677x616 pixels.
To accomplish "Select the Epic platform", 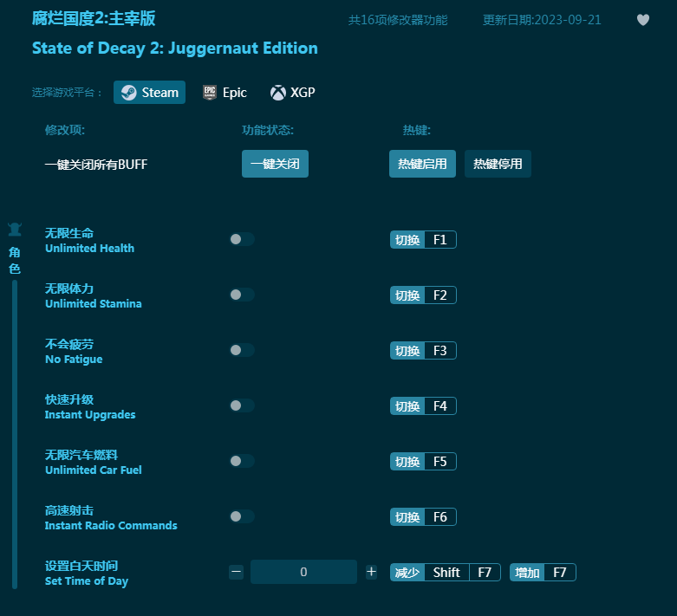I will (x=225, y=93).
